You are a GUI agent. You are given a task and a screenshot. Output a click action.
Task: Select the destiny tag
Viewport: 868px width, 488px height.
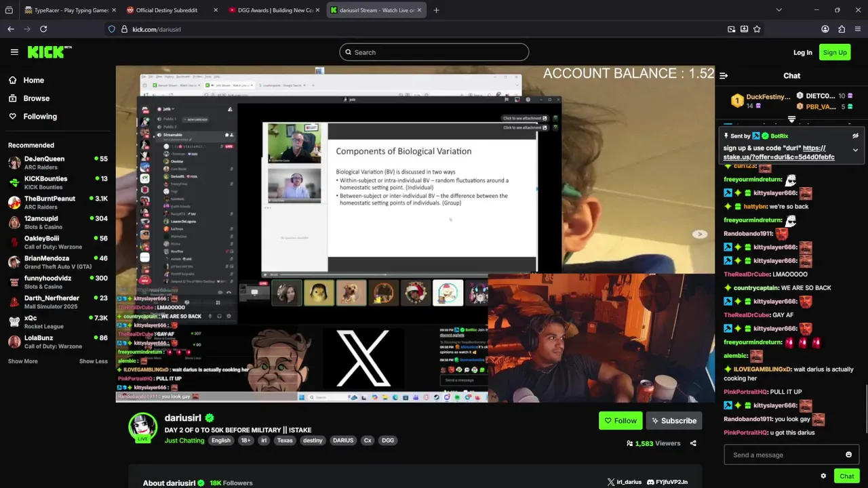pyautogui.click(x=313, y=441)
